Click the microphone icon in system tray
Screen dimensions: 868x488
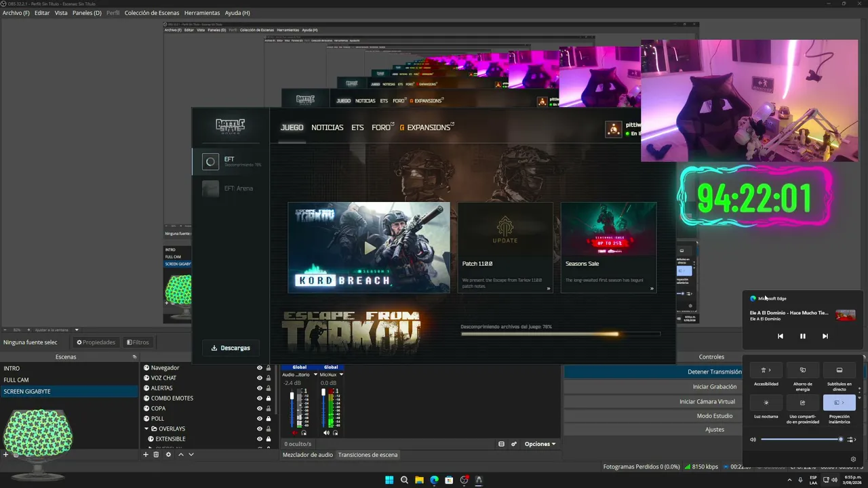pos(800,480)
